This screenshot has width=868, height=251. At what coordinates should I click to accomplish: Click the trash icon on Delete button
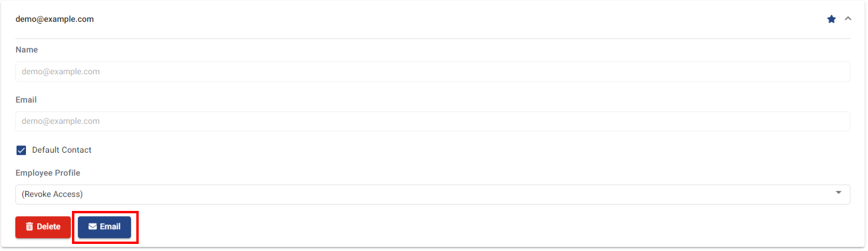pos(30,227)
